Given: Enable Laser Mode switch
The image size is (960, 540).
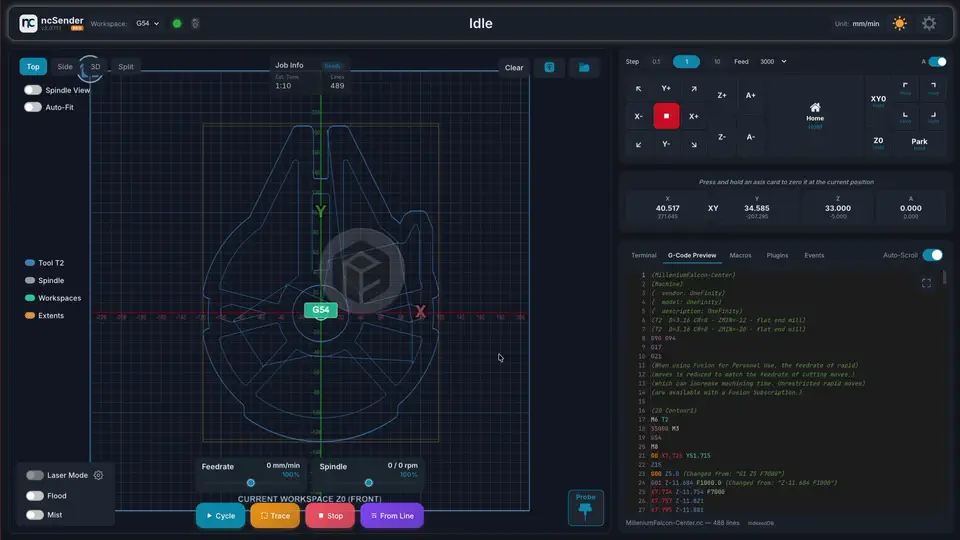Looking at the screenshot, I should pyautogui.click(x=35, y=475).
